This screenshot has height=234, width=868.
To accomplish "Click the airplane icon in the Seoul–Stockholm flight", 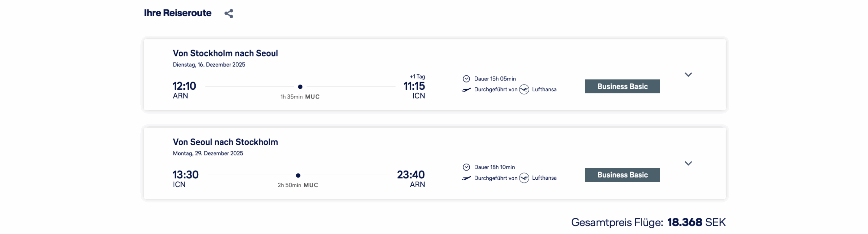I will 466,178.
